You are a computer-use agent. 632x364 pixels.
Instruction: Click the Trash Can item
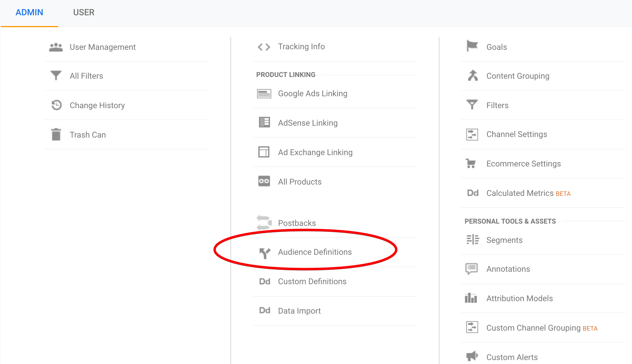[x=87, y=134]
